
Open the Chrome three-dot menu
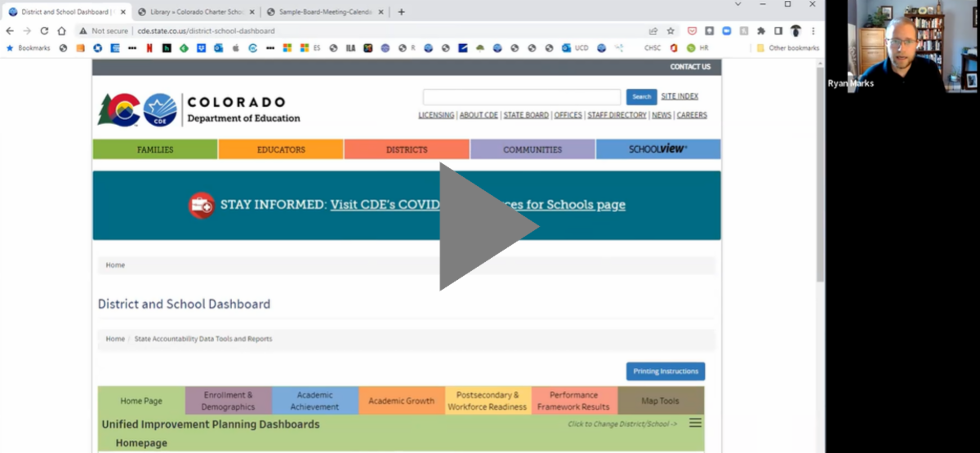[x=813, y=31]
